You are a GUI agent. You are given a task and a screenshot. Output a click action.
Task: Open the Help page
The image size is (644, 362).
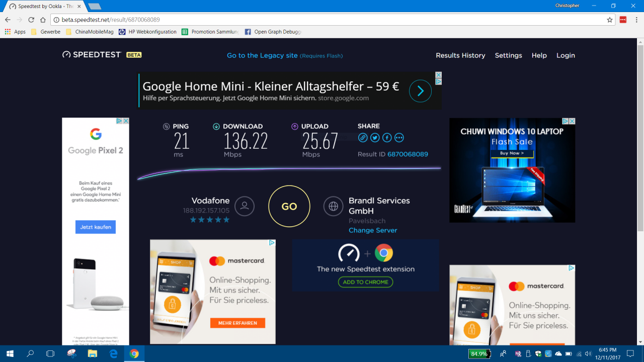pos(539,55)
